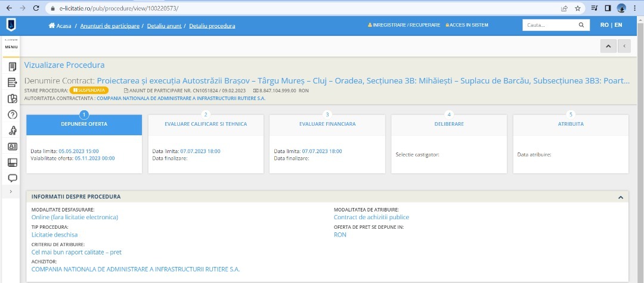The width and height of the screenshot is (644, 283).
Task: Open the document list icon in sidebar
Action: pos(13,67)
